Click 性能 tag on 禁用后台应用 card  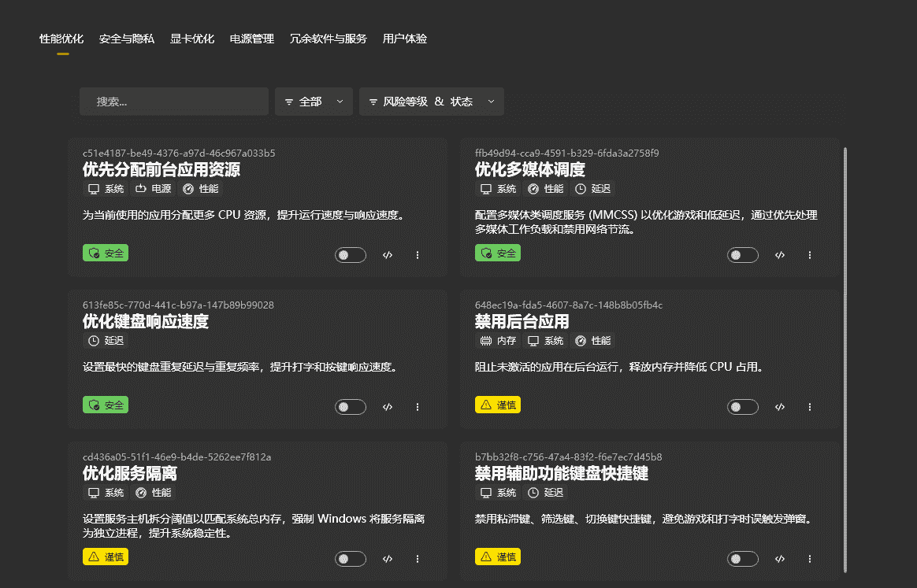[x=593, y=341]
